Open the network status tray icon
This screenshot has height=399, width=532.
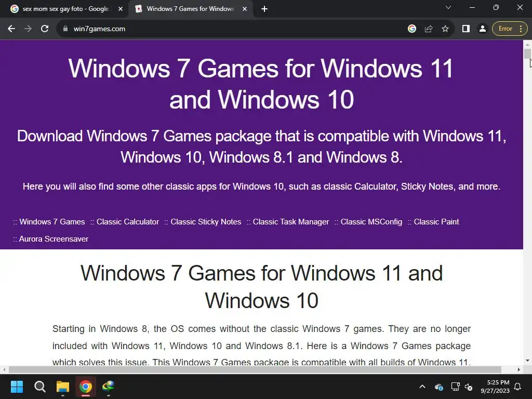click(455, 387)
